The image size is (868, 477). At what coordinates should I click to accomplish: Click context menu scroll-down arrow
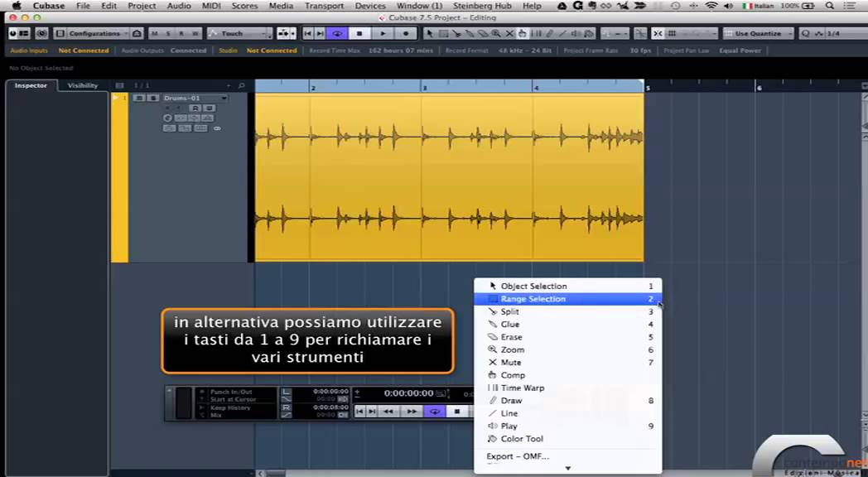(568, 469)
